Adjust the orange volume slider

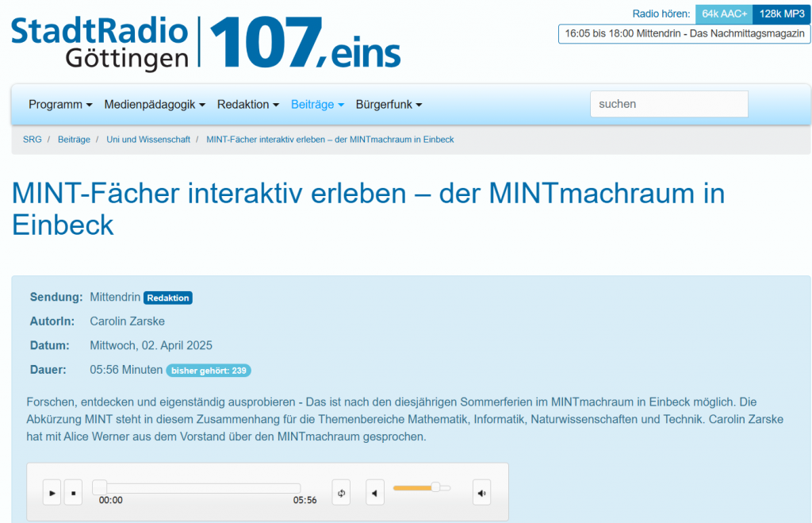pyautogui.click(x=435, y=487)
